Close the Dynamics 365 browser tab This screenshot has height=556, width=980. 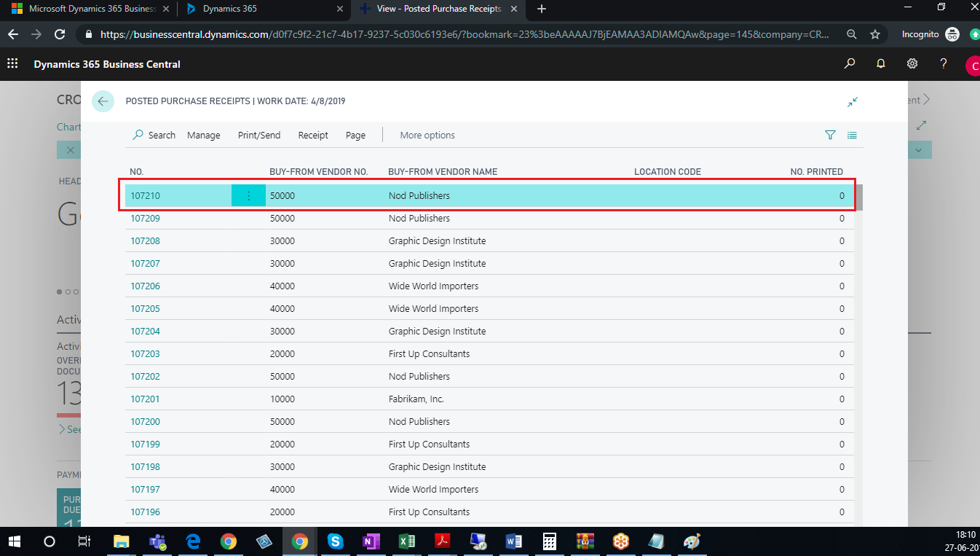[x=339, y=9]
